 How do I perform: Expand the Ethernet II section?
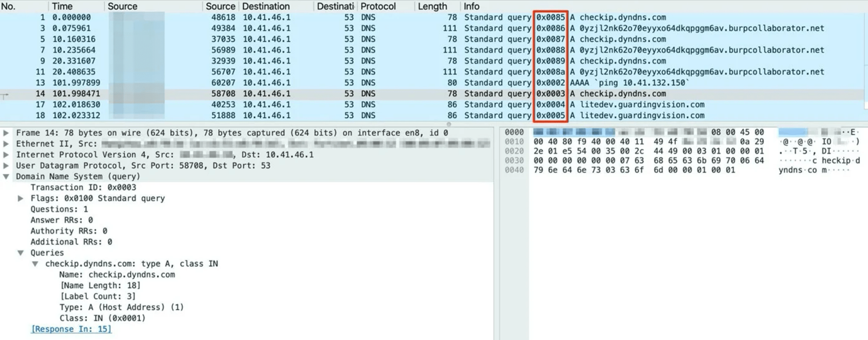(x=6, y=144)
